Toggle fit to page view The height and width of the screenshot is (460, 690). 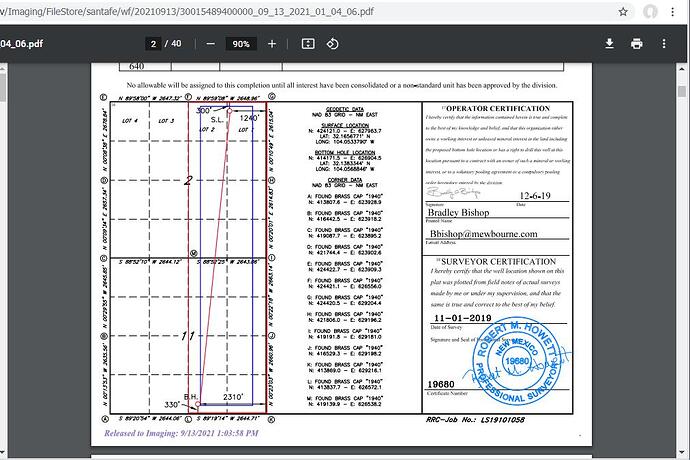(x=308, y=44)
